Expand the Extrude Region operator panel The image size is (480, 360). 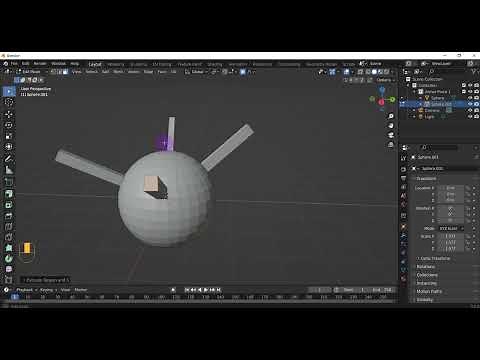click(46, 280)
